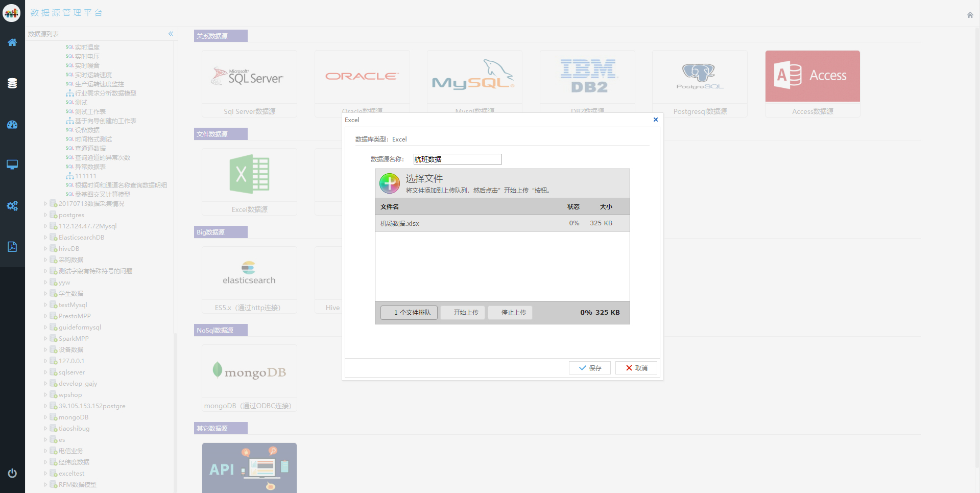
Task: Click the Save button in Excel dialog
Action: 590,368
